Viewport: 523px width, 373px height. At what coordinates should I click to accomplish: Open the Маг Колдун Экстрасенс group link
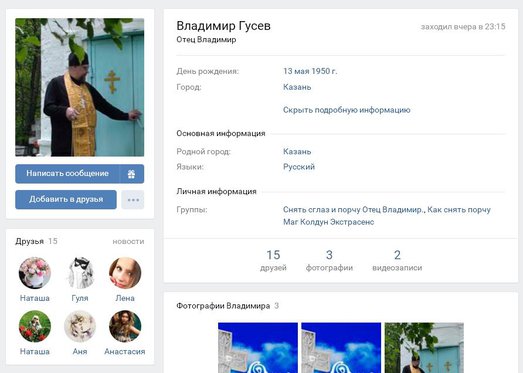pyautogui.click(x=329, y=222)
